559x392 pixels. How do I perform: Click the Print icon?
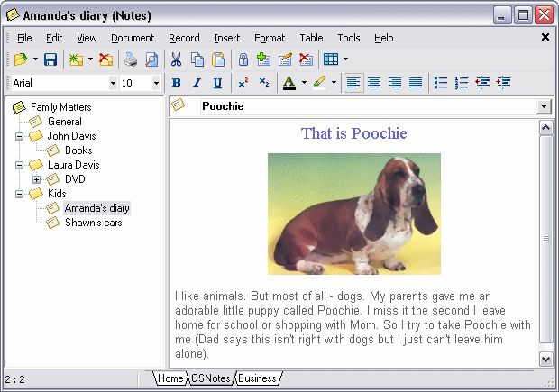131,59
